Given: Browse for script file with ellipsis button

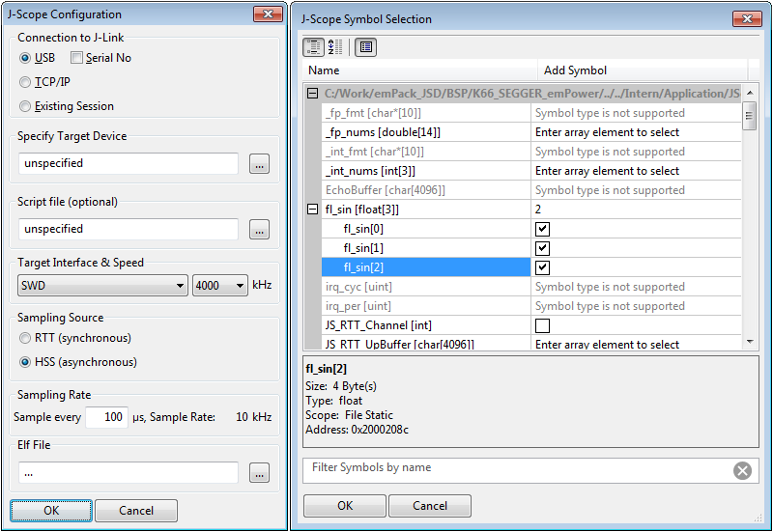Looking at the screenshot, I should [259, 230].
